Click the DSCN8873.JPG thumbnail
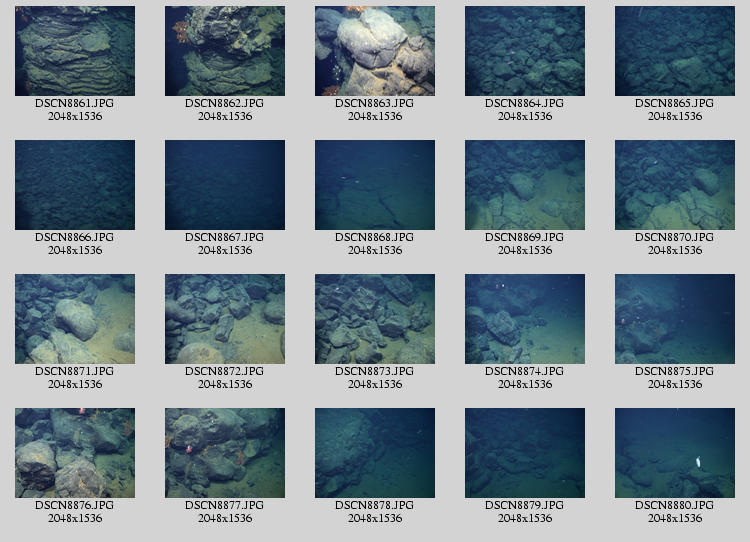Image resolution: width=750 pixels, height=542 pixels. click(375, 319)
